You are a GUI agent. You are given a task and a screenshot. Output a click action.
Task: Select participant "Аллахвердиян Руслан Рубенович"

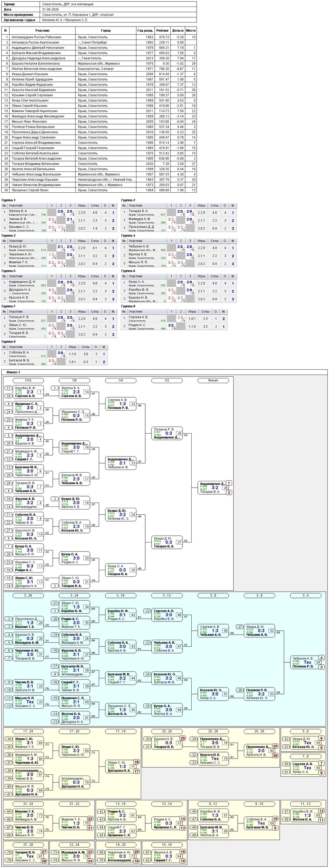point(37,37)
